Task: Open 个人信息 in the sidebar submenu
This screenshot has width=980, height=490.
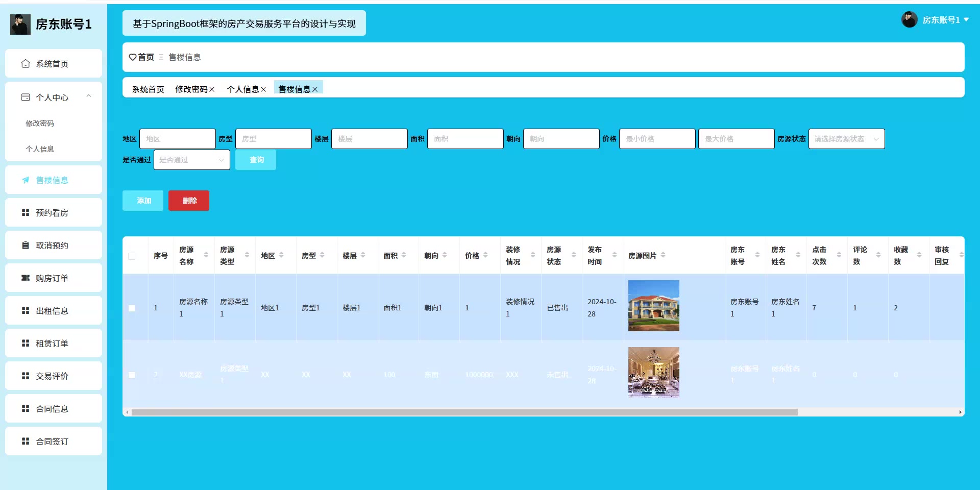Action: (40, 149)
